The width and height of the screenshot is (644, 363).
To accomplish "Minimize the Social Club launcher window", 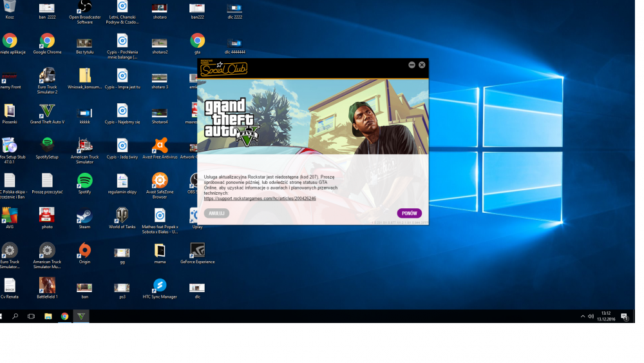I will coord(412,65).
